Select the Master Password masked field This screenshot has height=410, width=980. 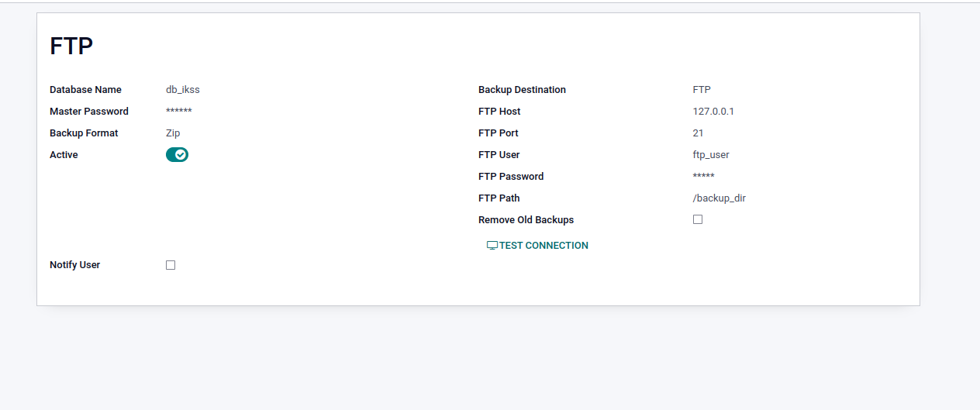(179, 112)
